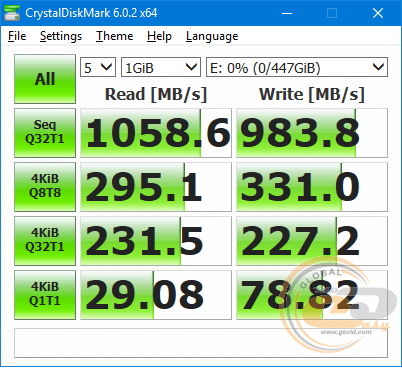Image resolution: width=402 pixels, height=369 pixels.
Task: Open the Language menu
Action: 212,36
